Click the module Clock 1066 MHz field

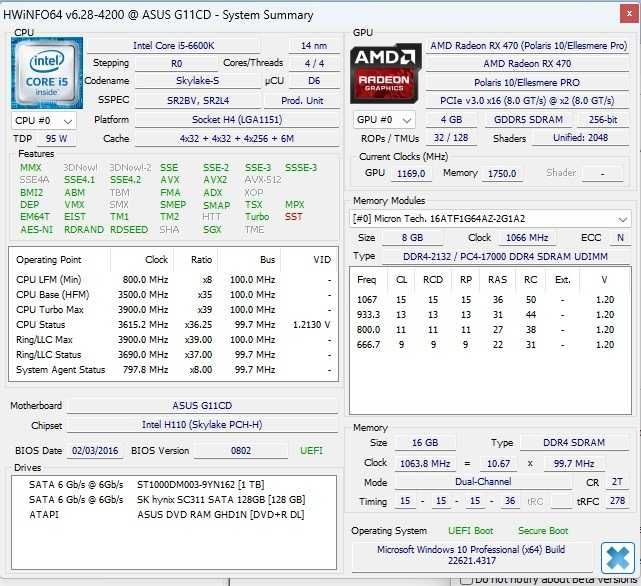(x=527, y=238)
